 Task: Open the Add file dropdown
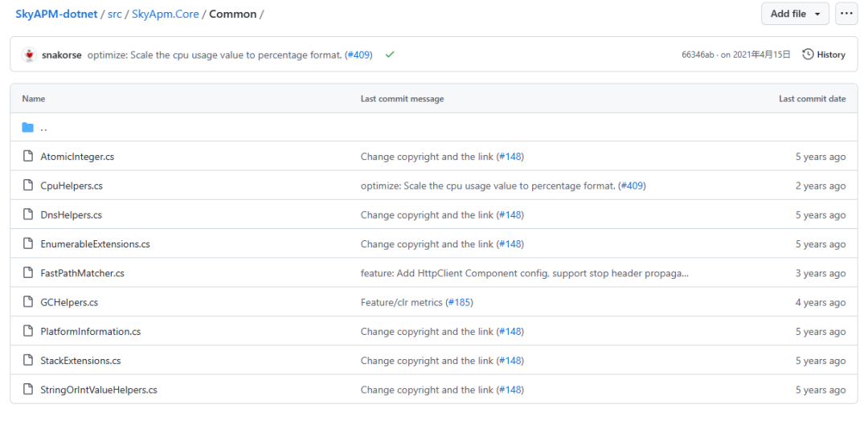(795, 14)
